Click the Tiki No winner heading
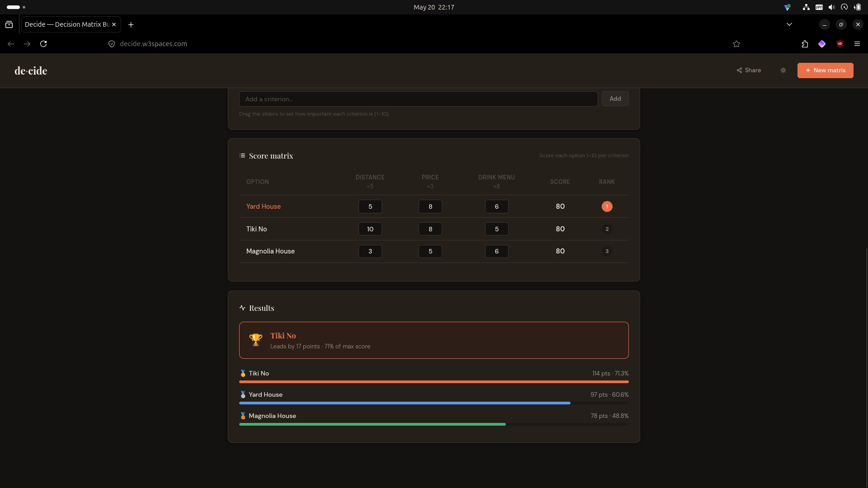The image size is (868, 488). [x=283, y=336]
